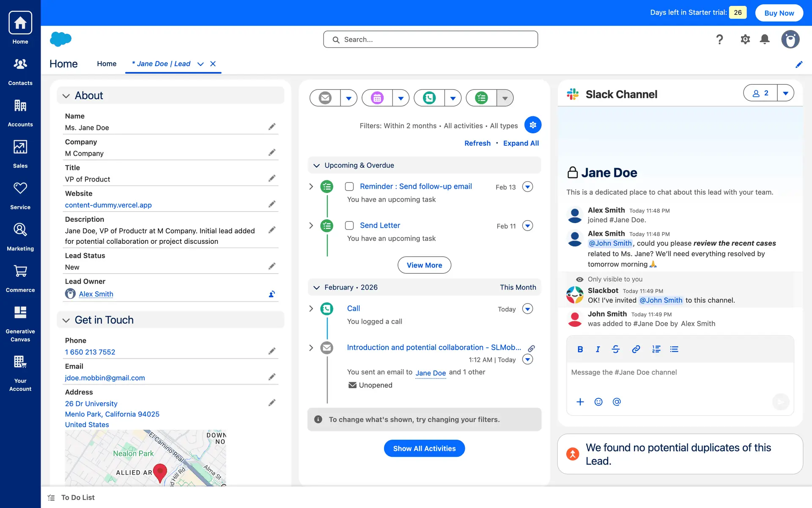Open the Jane Doe Lead tab menu chevron
Screen dimensions: 812x508
tap(200, 64)
